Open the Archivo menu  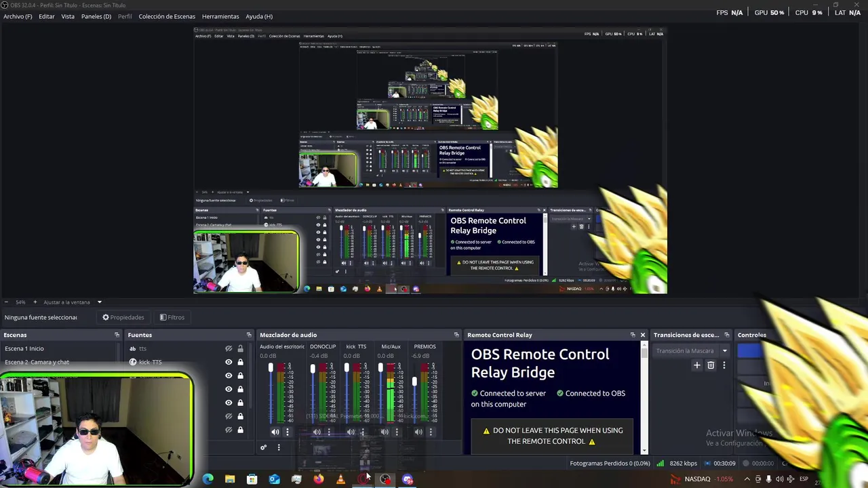(18, 16)
